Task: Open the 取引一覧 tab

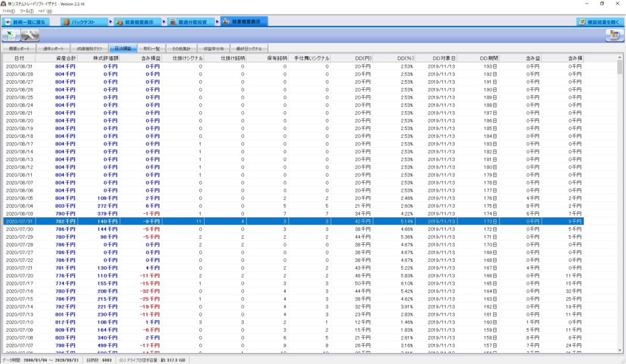Action: pyautogui.click(x=152, y=48)
